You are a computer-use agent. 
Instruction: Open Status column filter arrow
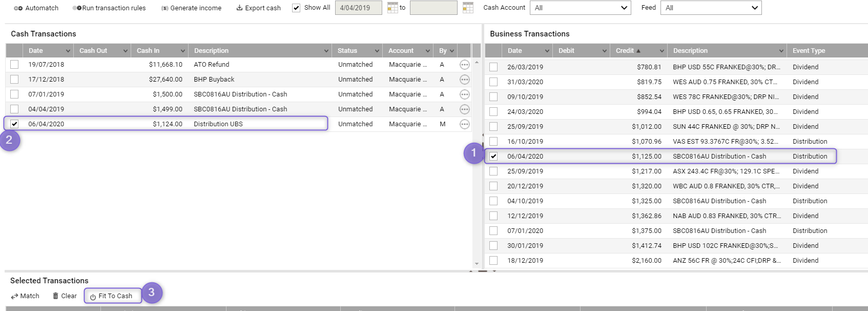point(377,51)
